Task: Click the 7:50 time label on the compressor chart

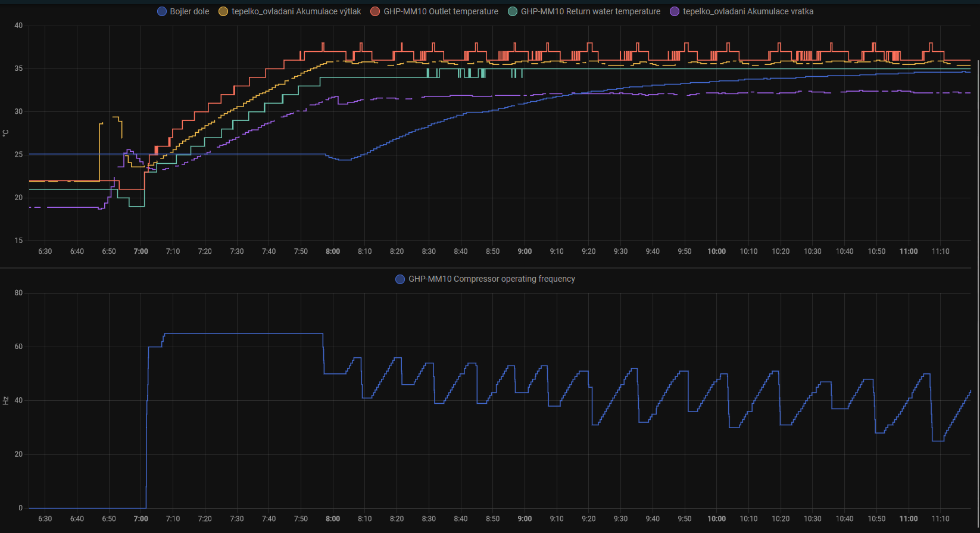Action: pyautogui.click(x=301, y=519)
